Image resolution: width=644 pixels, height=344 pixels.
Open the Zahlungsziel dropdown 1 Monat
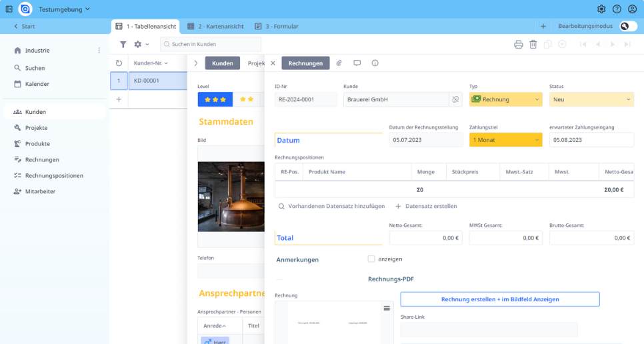click(x=505, y=140)
